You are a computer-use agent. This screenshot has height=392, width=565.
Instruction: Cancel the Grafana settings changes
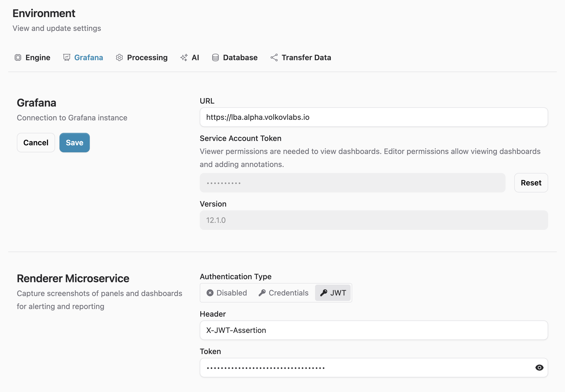[x=36, y=143]
